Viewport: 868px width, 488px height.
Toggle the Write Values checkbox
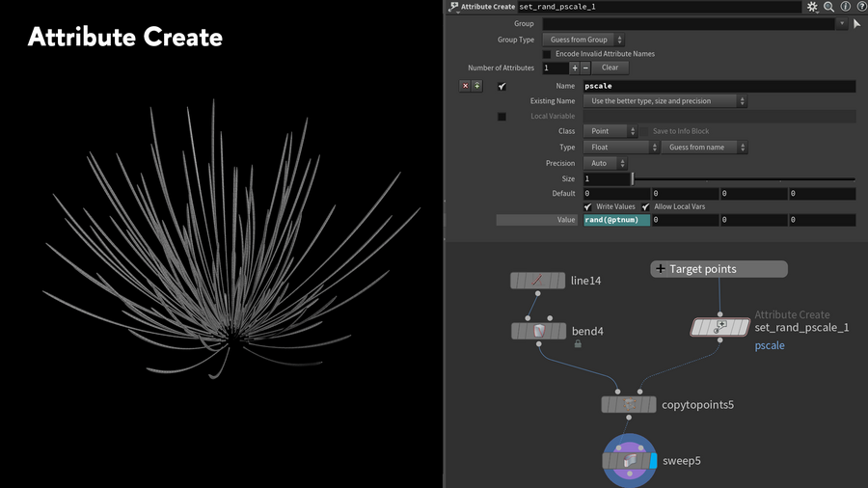[587, 206]
